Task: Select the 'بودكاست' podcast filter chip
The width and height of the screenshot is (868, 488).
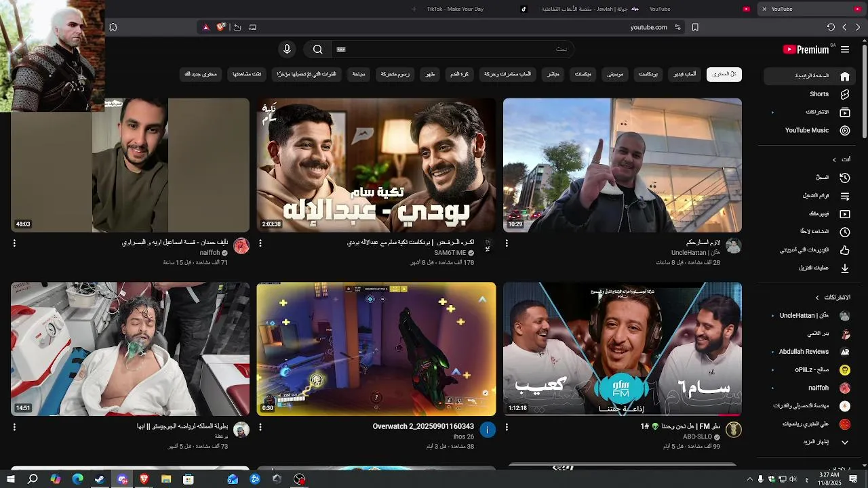Action: [648, 74]
